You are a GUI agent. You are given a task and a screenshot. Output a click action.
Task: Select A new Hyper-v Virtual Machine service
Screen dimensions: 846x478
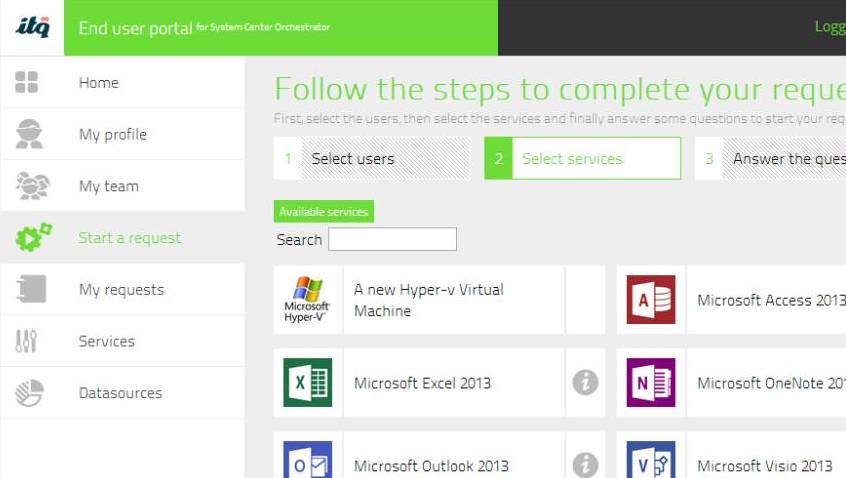[439, 299]
